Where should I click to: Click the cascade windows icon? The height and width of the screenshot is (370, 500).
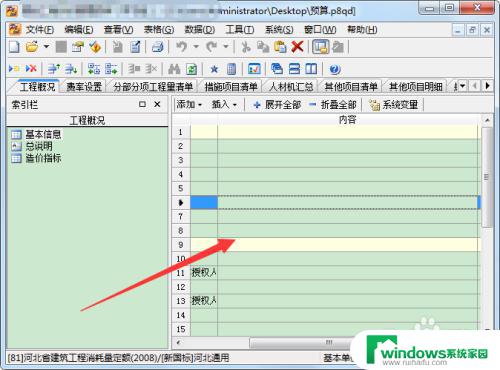click(x=277, y=69)
